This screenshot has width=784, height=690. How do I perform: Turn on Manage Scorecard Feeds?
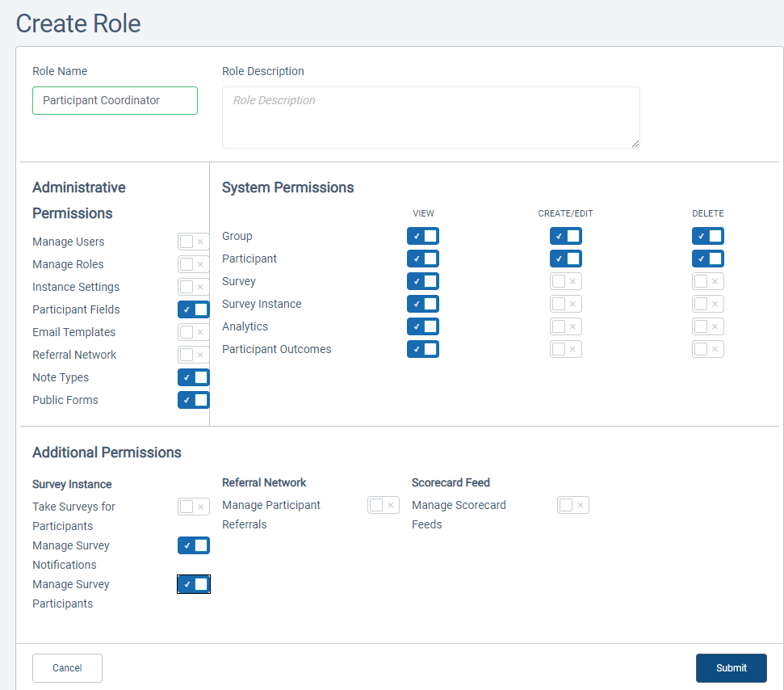[x=573, y=505]
